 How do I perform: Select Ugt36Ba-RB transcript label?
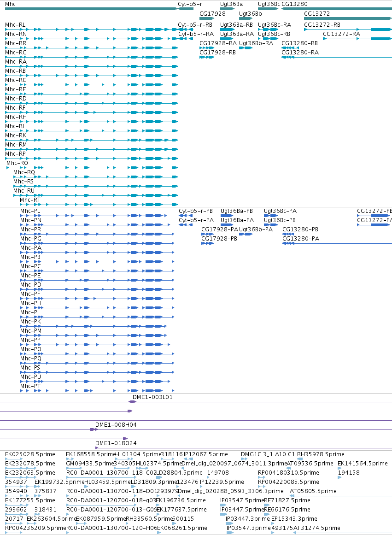point(236,25)
